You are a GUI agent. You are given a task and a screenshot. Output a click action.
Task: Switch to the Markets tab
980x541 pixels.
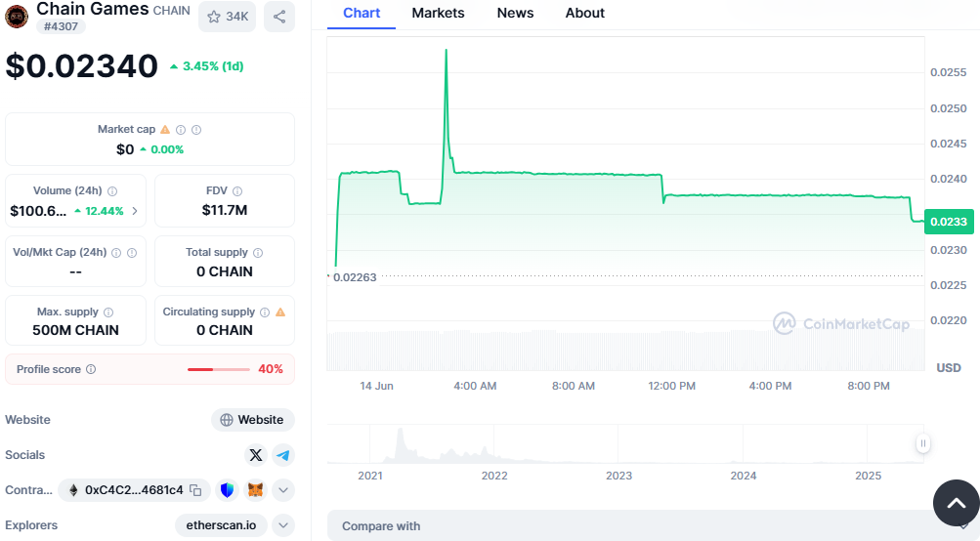438,13
